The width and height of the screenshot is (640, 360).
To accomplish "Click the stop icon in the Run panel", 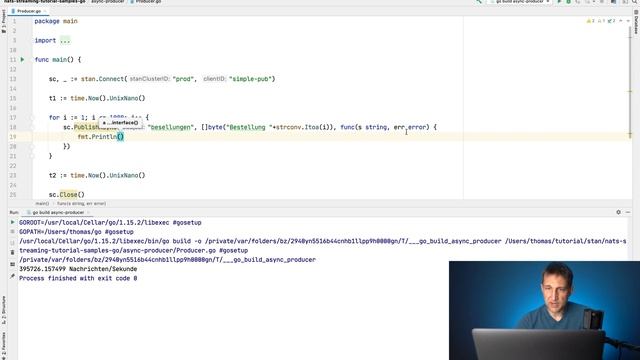I will point(12,232).
